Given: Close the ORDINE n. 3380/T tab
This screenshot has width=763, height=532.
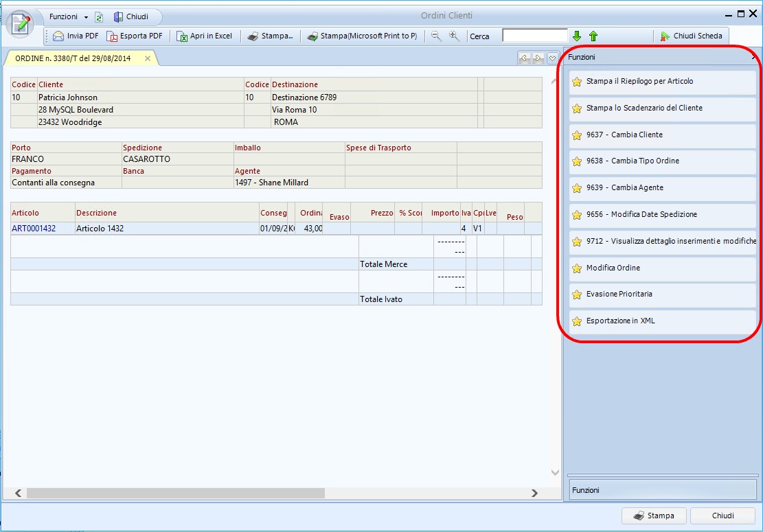Looking at the screenshot, I should (x=148, y=58).
